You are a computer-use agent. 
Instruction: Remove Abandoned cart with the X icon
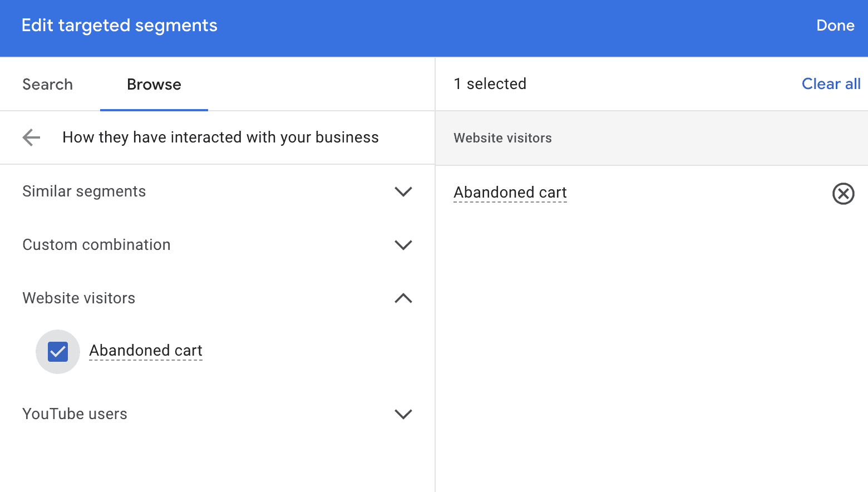[843, 194]
